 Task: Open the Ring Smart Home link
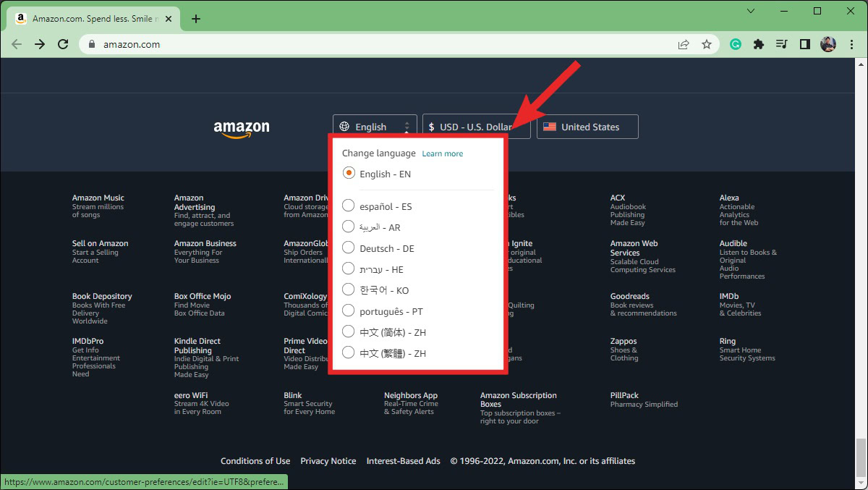[x=747, y=350]
